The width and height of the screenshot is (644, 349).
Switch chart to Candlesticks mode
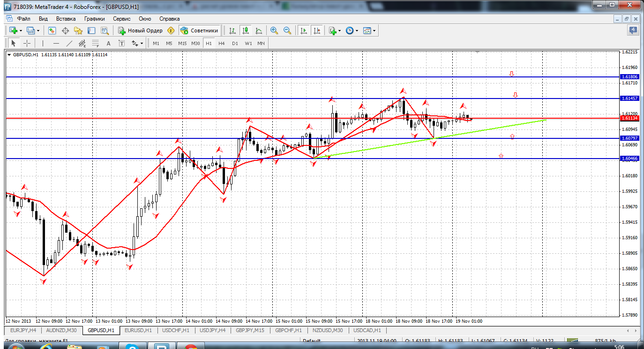[246, 30]
